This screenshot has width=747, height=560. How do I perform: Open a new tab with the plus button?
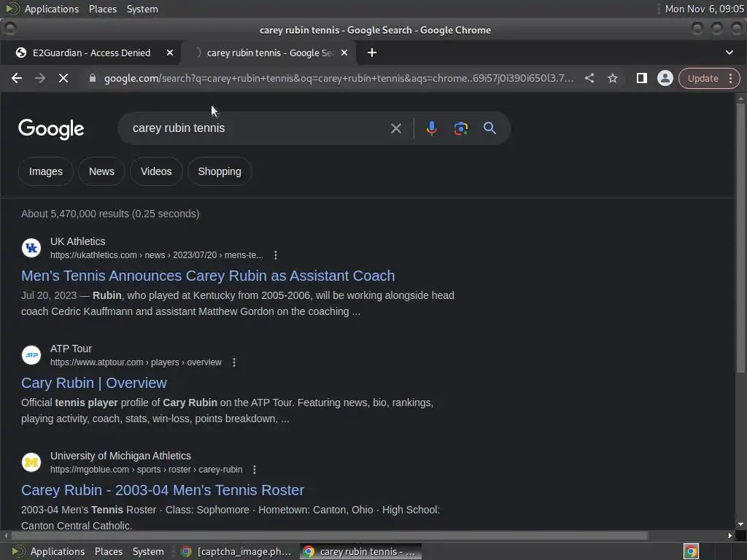point(372,52)
